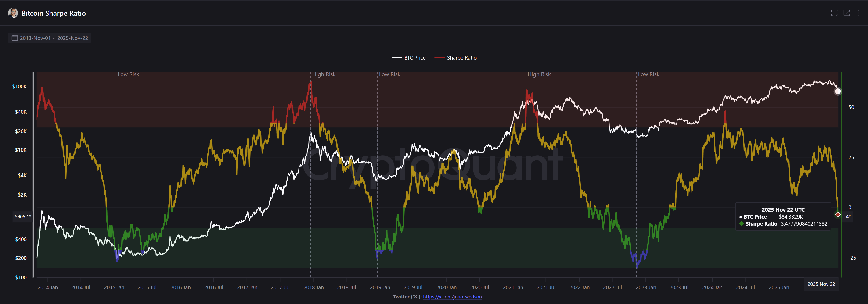Screen dimensions: 868x304
Task: Click the red Sharpe Ratio legend line
Action: coord(439,58)
